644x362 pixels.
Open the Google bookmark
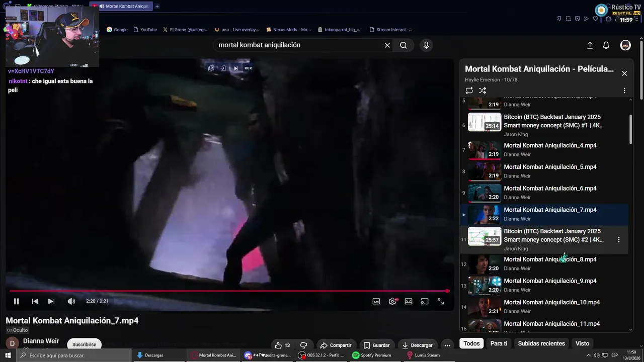point(117,30)
